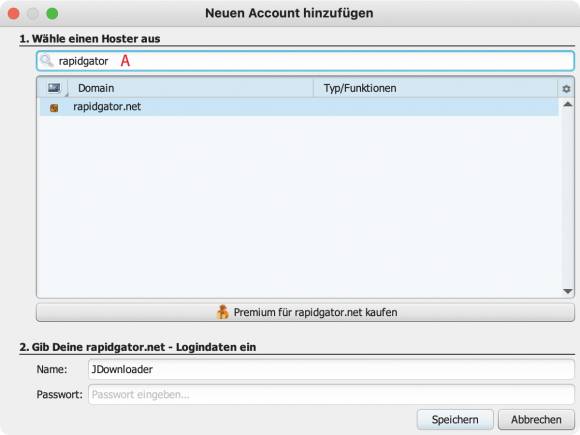Click the green zoom window button
This screenshot has width=580, height=435.
point(52,14)
